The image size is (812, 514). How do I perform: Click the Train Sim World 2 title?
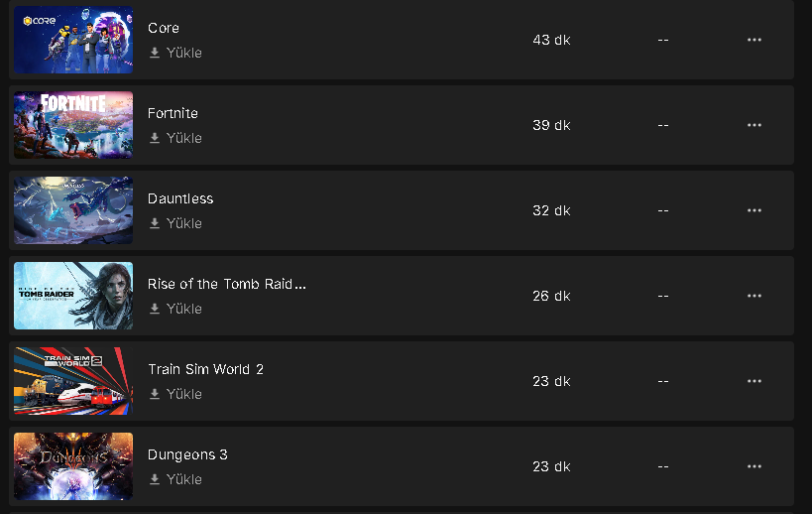(x=205, y=369)
